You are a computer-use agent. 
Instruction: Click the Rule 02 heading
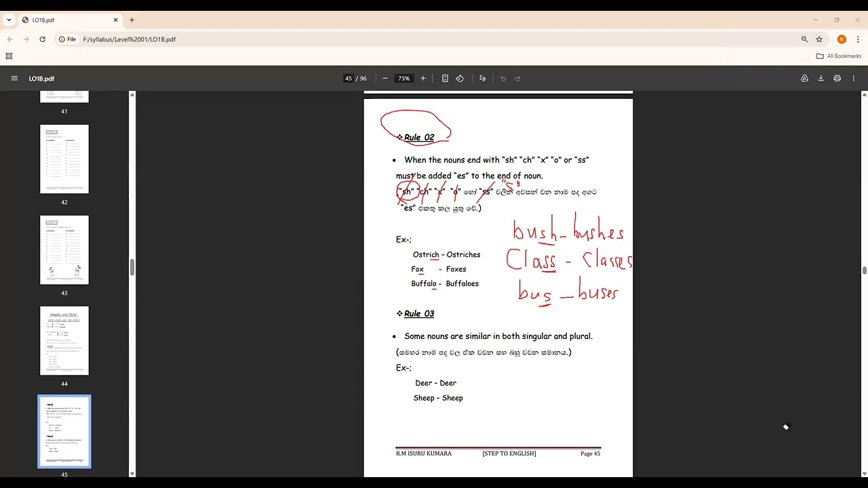pos(419,138)
